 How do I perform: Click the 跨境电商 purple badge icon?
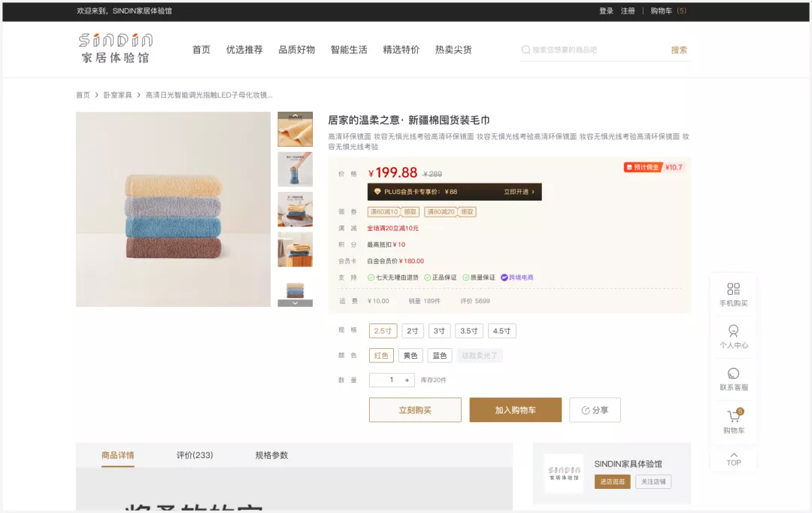[x=504, y=278]
